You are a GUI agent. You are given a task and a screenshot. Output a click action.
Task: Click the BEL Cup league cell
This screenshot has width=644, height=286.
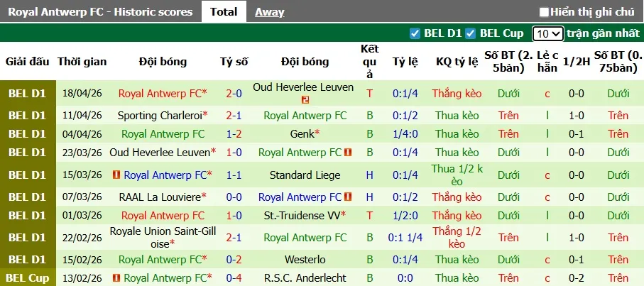point(28,278)
